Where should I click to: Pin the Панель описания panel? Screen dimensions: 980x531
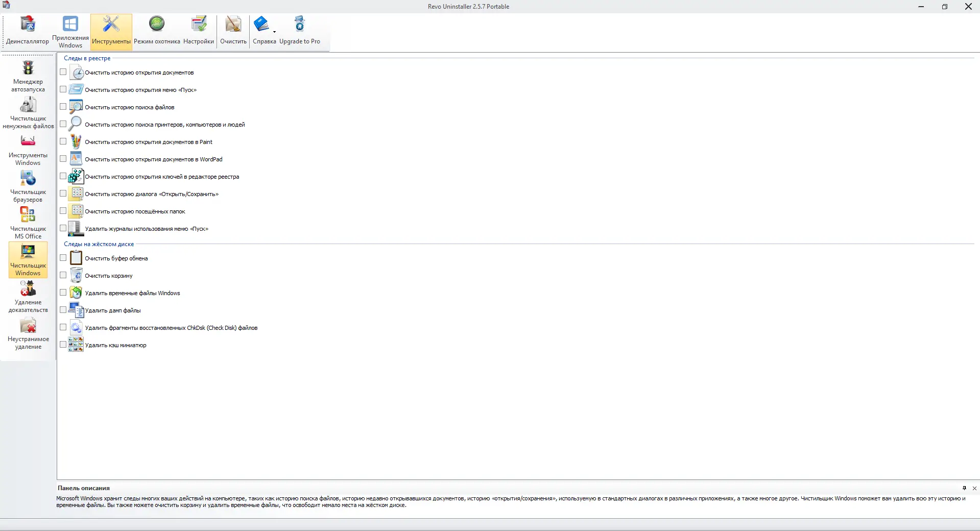coord(964,488)
